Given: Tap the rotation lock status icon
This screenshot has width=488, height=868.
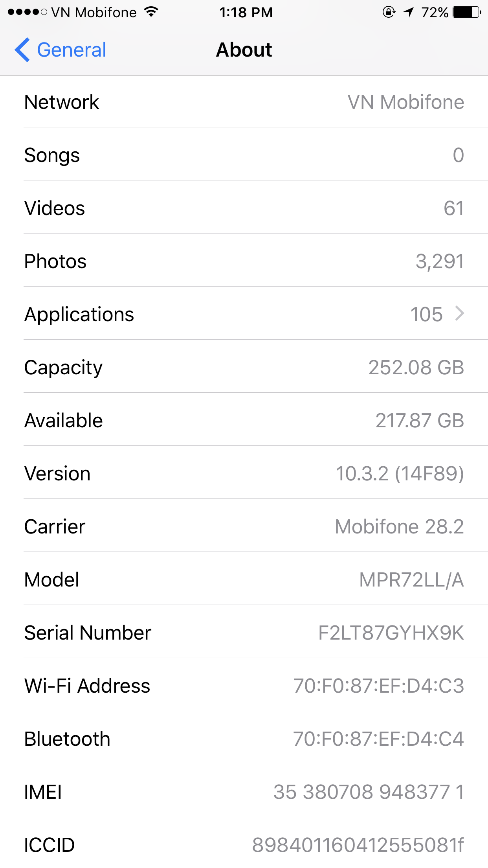Looking at the screenshot, I should 389,12.
